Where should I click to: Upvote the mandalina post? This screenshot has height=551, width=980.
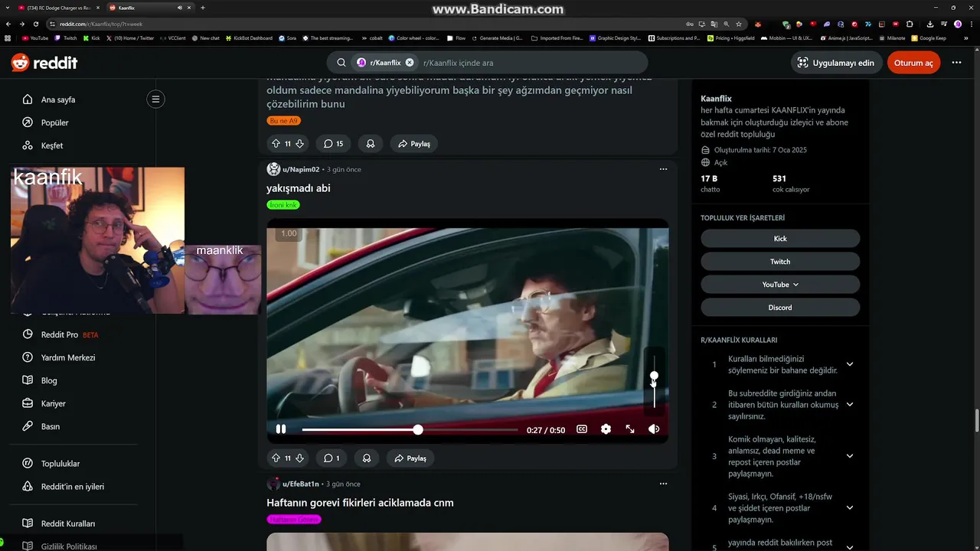coord(276,144)
